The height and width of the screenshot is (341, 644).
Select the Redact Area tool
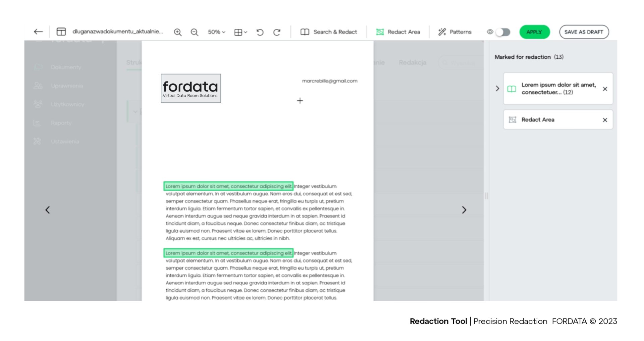(x=398, y=32)
